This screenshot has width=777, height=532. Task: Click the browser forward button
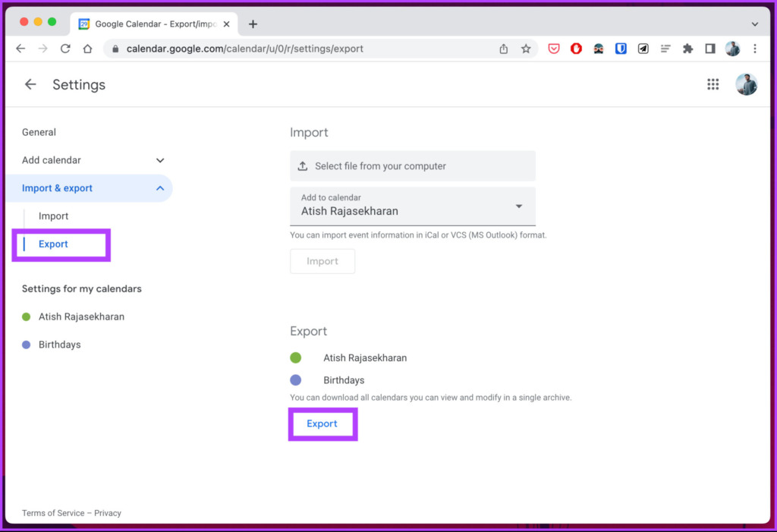point(43,49)
